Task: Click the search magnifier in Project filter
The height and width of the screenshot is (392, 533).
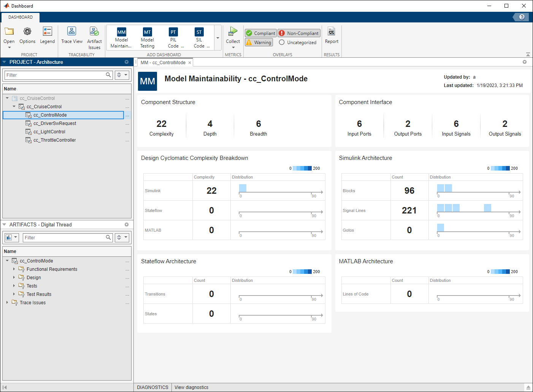Action: pyautogui.click(x=108, y=75)
